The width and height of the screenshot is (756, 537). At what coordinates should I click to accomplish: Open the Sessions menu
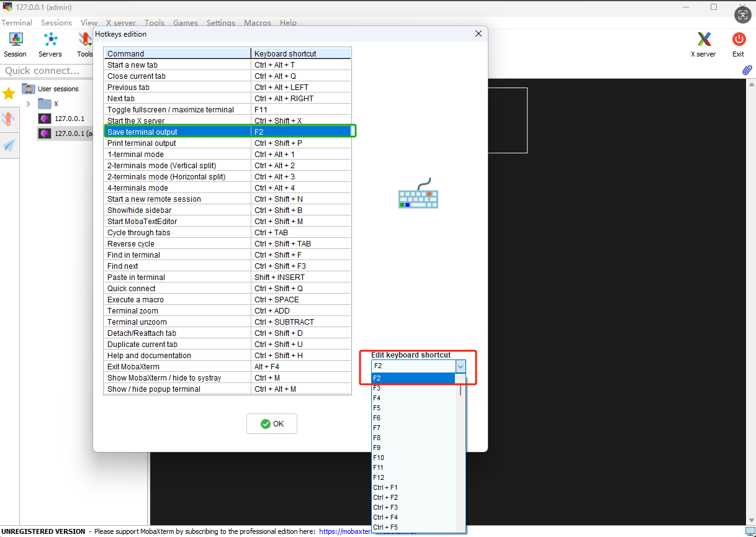[56, 23]
